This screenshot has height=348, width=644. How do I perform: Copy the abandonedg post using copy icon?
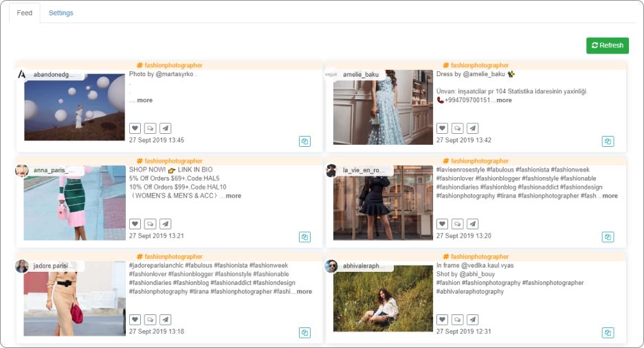[x=304, y=141]
